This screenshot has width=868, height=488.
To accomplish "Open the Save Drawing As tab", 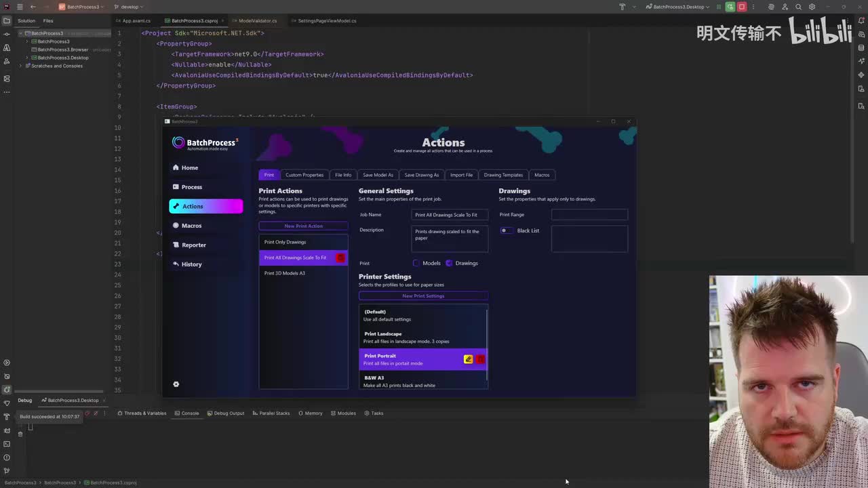I will click(422, 175).
